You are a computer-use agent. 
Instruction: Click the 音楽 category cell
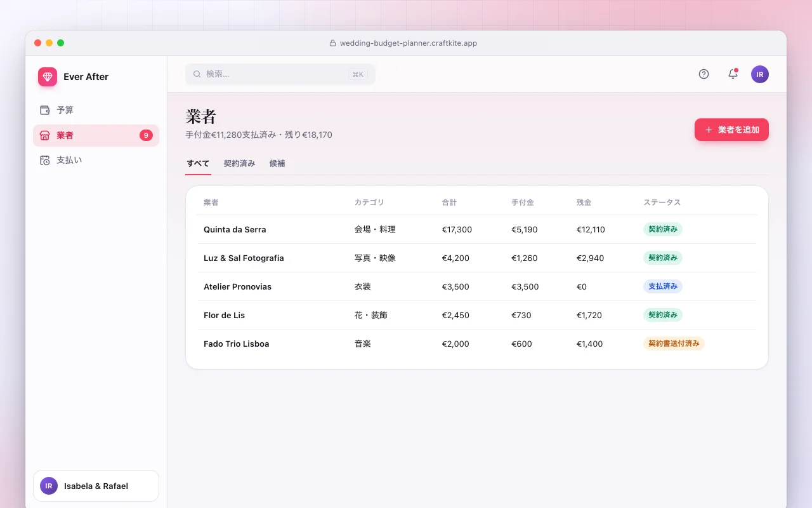tap(363, 344)
